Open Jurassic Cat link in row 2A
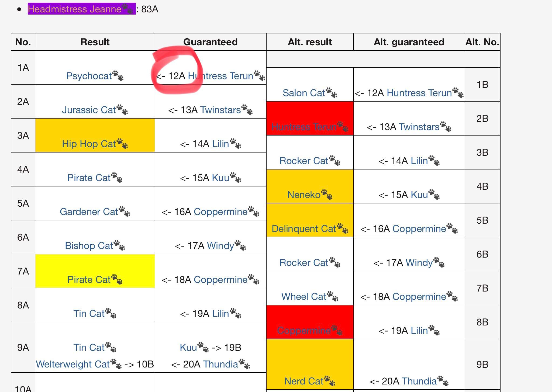The width and height of the screenshot is (552, 392). pyautogui.click(x=89, y=110)
